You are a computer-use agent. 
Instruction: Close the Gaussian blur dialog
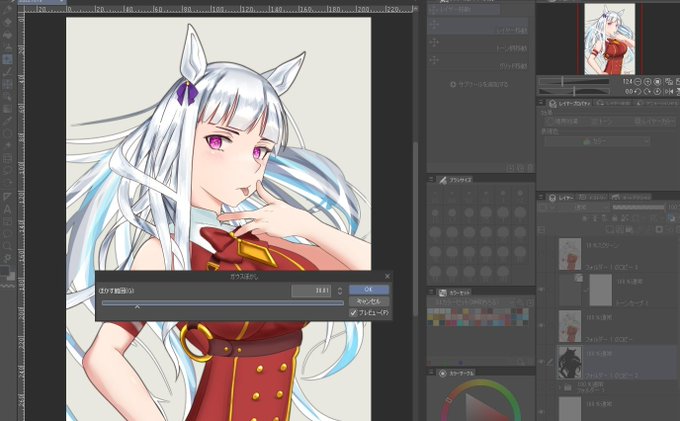387,276
